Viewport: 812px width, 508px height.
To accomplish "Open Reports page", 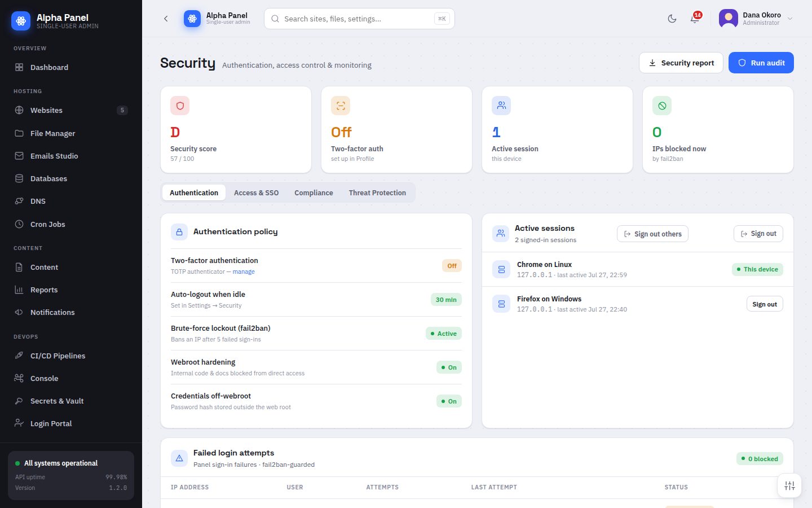I will (71, 290).
